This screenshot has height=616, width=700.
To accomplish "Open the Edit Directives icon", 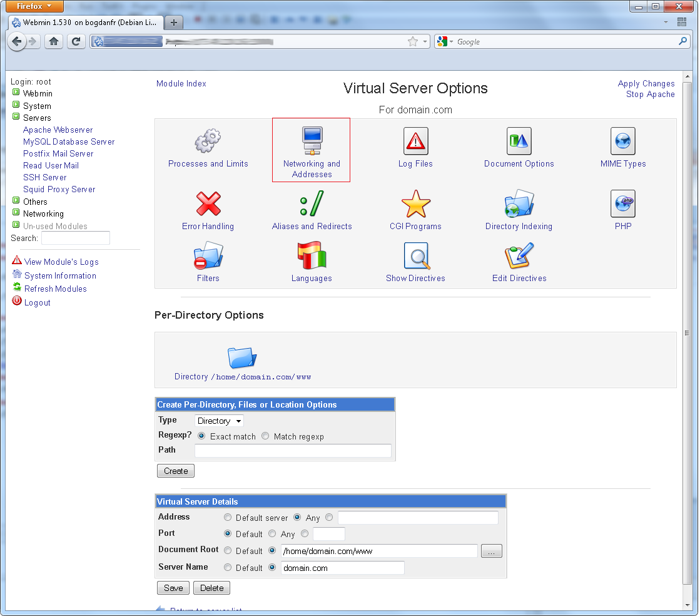I will (519, 256).
